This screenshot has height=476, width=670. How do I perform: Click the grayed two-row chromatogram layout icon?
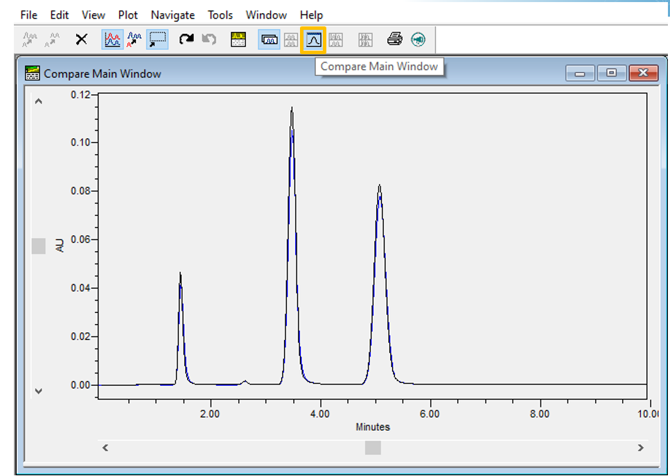point(291,40)
